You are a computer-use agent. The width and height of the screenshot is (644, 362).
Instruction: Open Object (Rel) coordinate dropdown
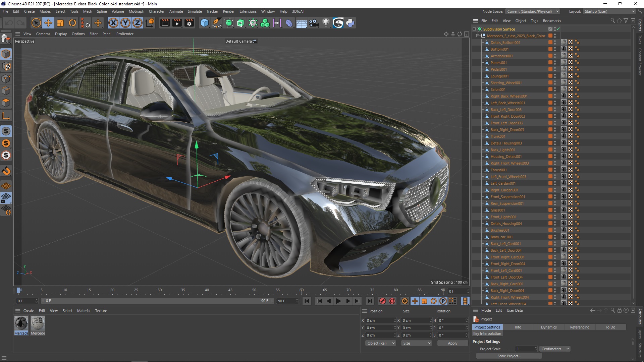coord(381,343)
